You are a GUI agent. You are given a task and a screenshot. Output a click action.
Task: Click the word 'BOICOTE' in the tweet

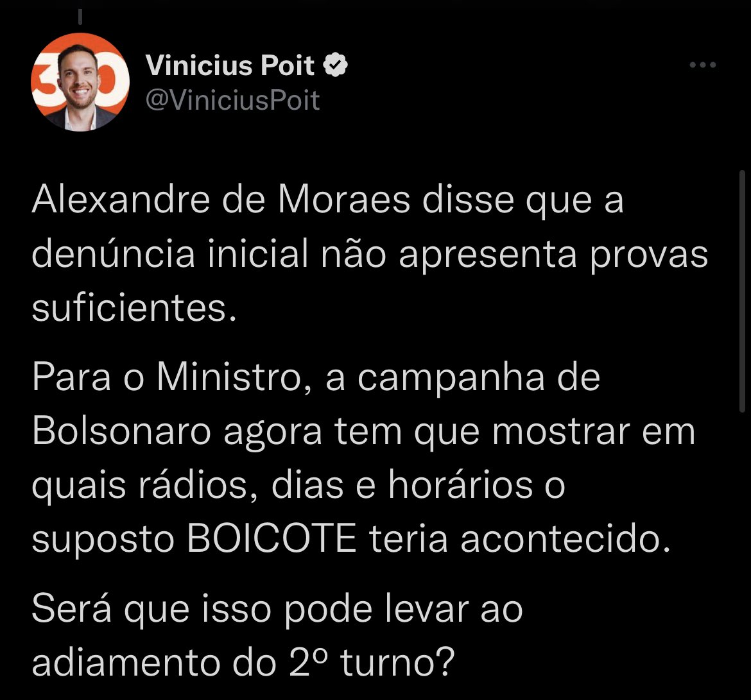coord(272,538)
